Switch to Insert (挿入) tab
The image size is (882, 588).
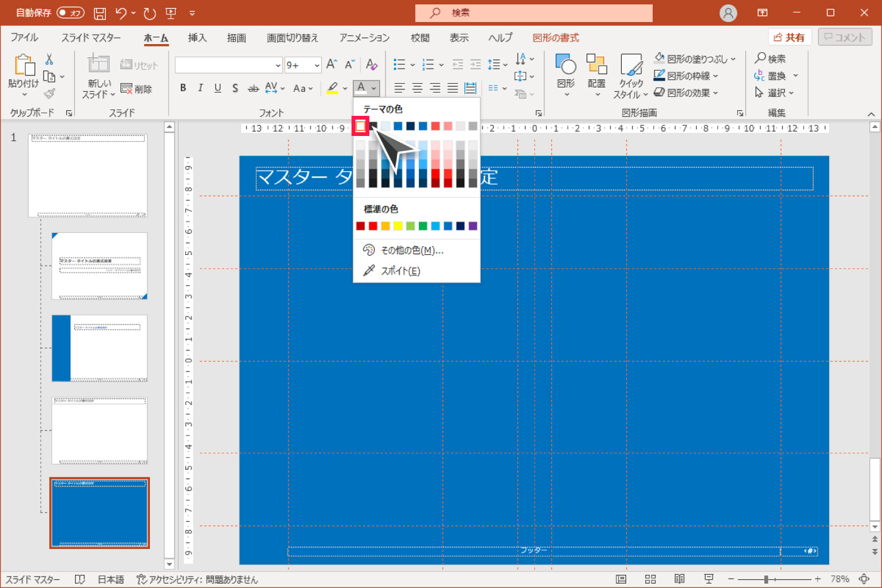(x=197, y=38)
